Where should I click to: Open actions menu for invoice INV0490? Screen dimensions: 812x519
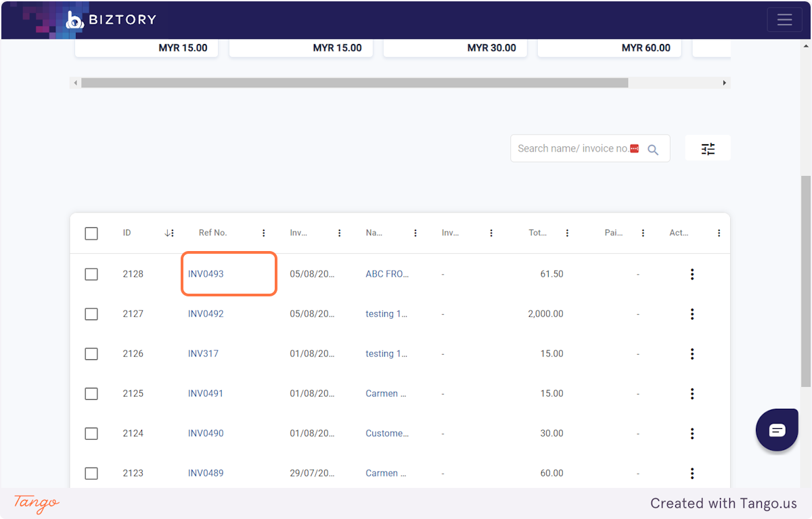[x=692, y=434]
